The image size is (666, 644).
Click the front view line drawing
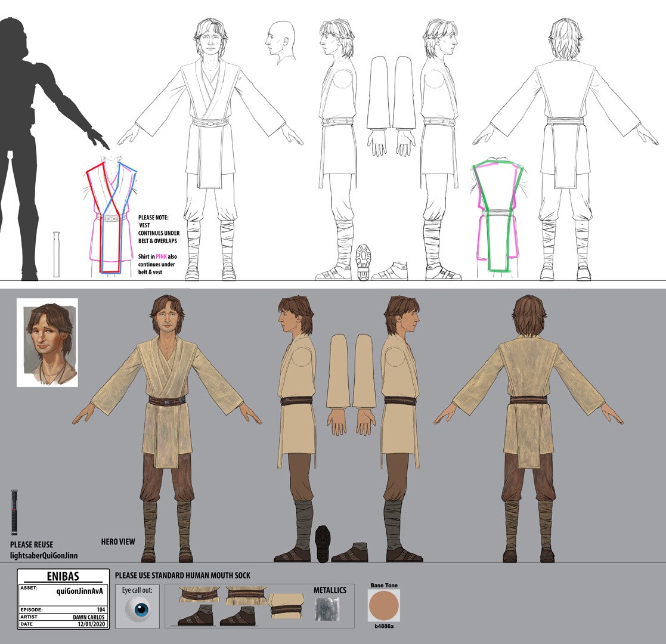coord(210,148)
